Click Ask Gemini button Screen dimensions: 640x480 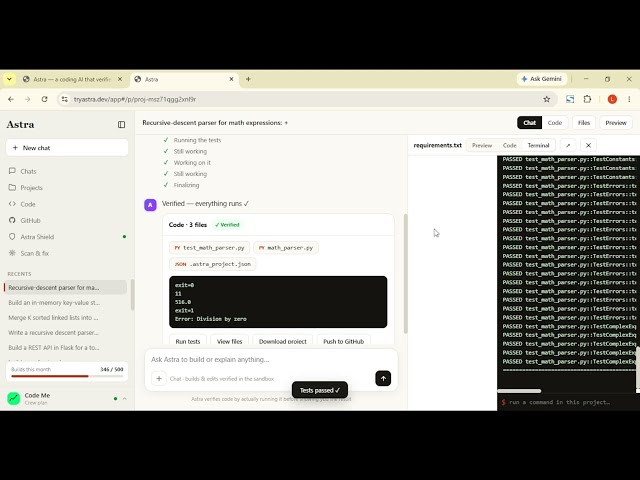542,79
